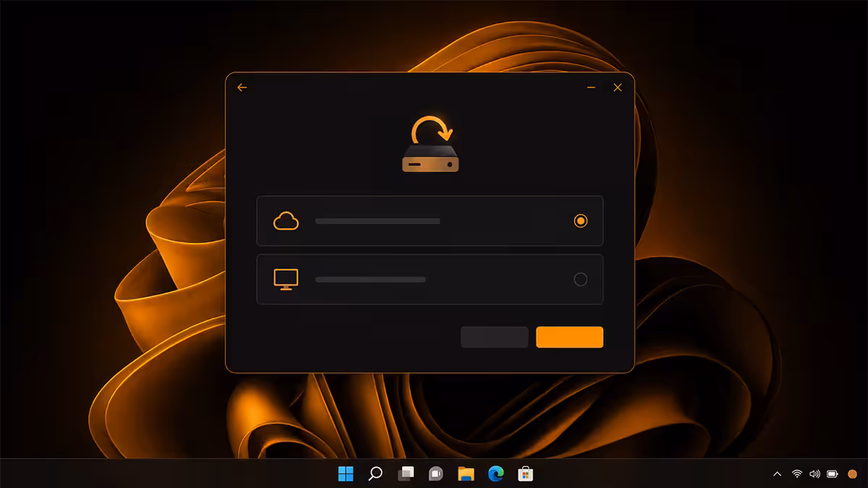Click the volume speaker icon in tray
This screenshot has height=488, width=868.
point(815,474)
